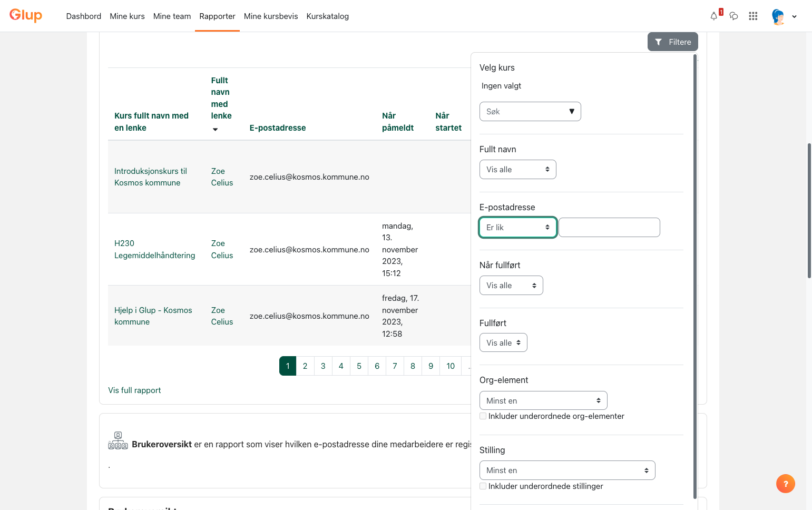812x510 pixels.
Task: Open Kurskatalog tab
Action: point(328,16)
